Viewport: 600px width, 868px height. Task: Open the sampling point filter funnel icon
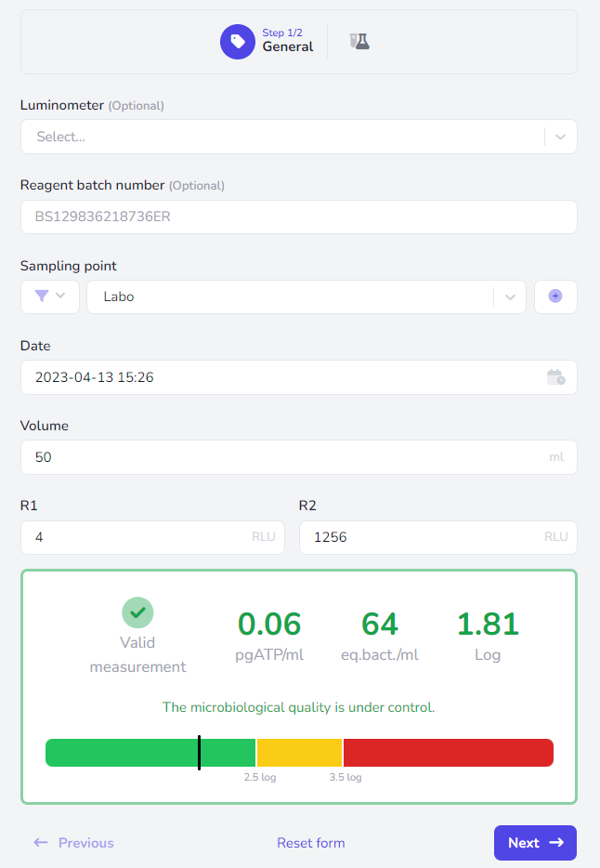tap(42, 296)
